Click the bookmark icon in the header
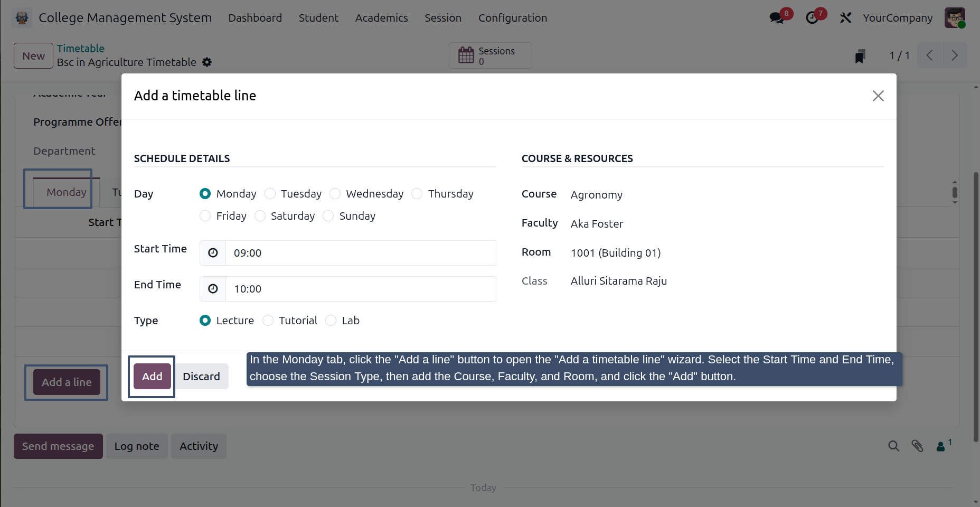This screenshot has height=507, width=980. [860, 56]
